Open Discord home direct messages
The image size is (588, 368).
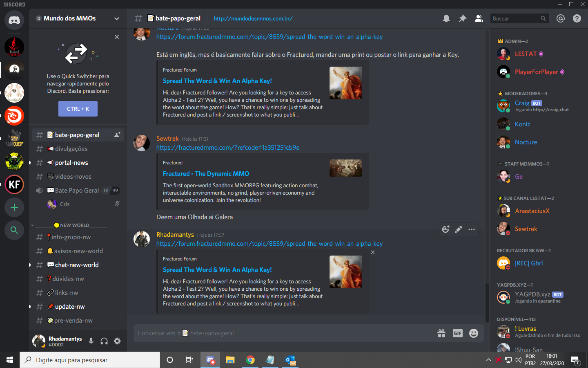(x=14, y=20)
